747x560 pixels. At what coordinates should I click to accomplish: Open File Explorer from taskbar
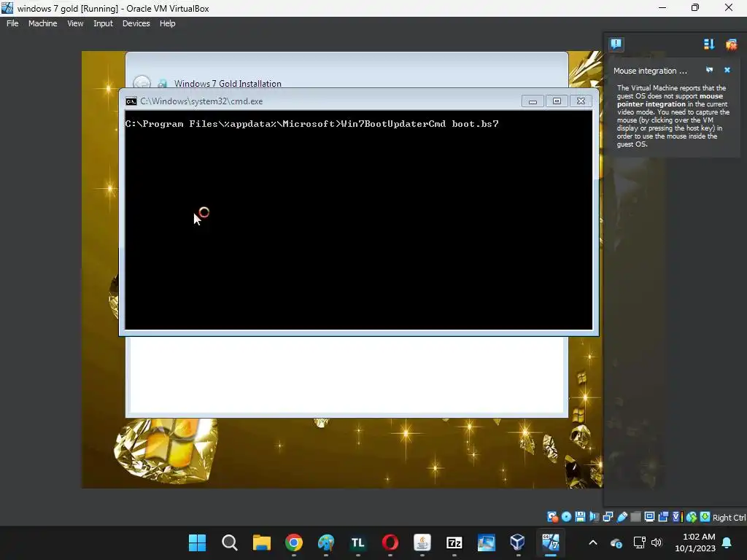(x=262, y=542)
